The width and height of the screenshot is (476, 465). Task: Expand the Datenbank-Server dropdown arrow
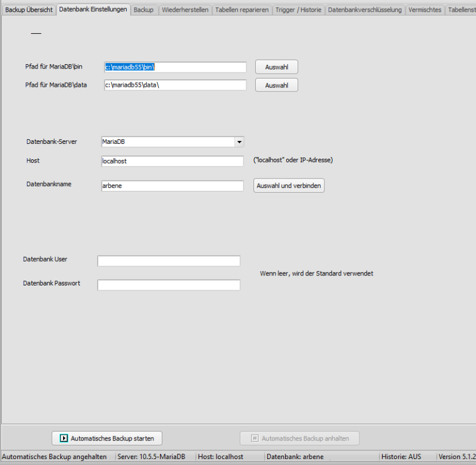(239, 142)
